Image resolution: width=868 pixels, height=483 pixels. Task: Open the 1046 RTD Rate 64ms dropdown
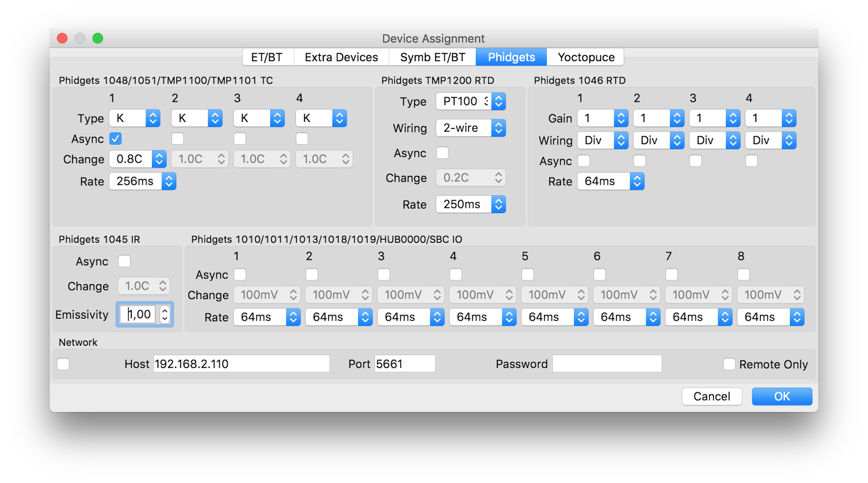(x=610, y=182)
